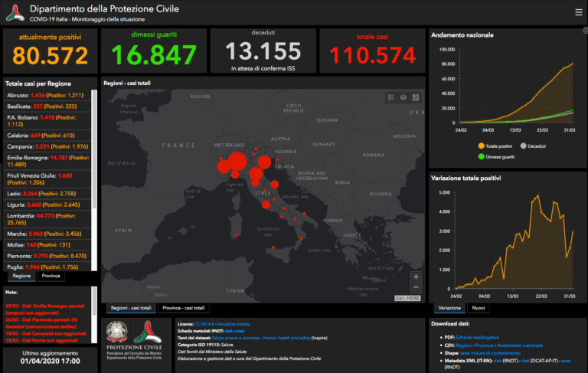This screenshot has height=373, width=588.
Task: Switch to Province - casi totali map tab
Action: click(x=184, y=307)
